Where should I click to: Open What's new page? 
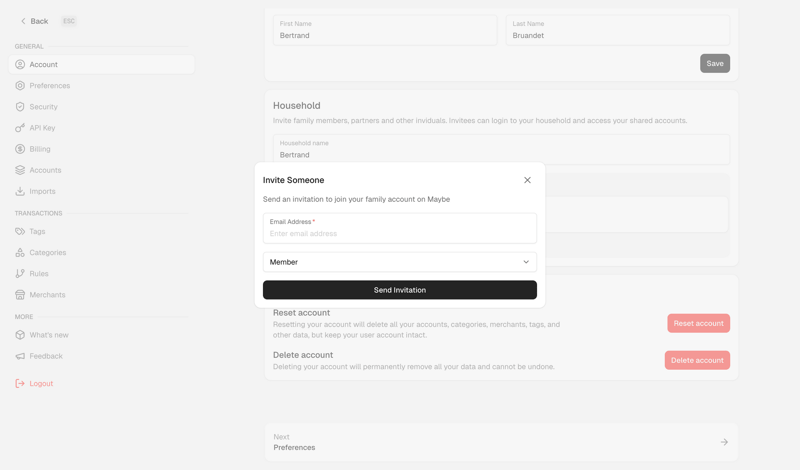(102, 335)
